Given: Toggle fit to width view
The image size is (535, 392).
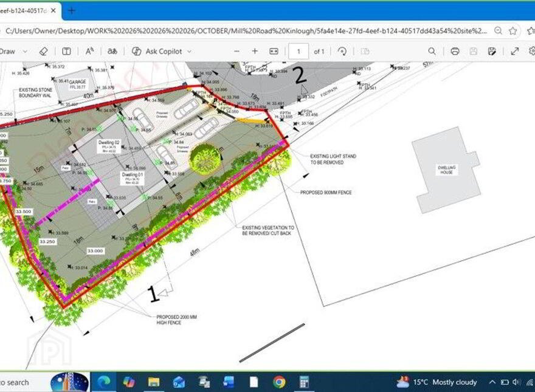Looking at the screenshot, I should pyautogui.click(x=274, y=52).
